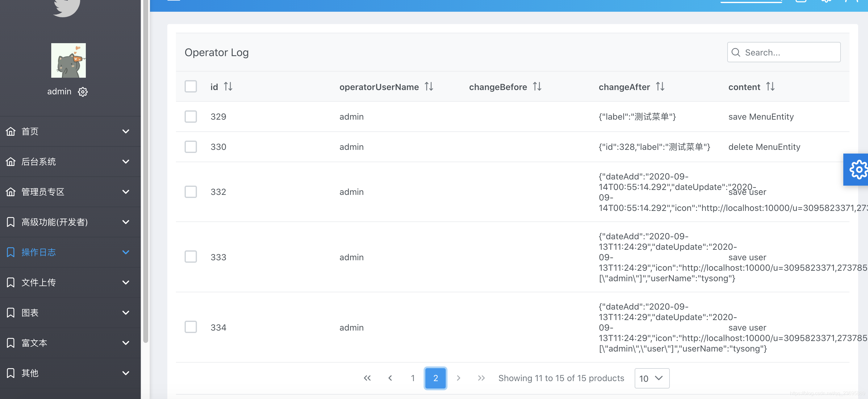This screenshot has height=399, width=868.
Task: Expand the 首页 menu chevron
Action: pos(126,131)
